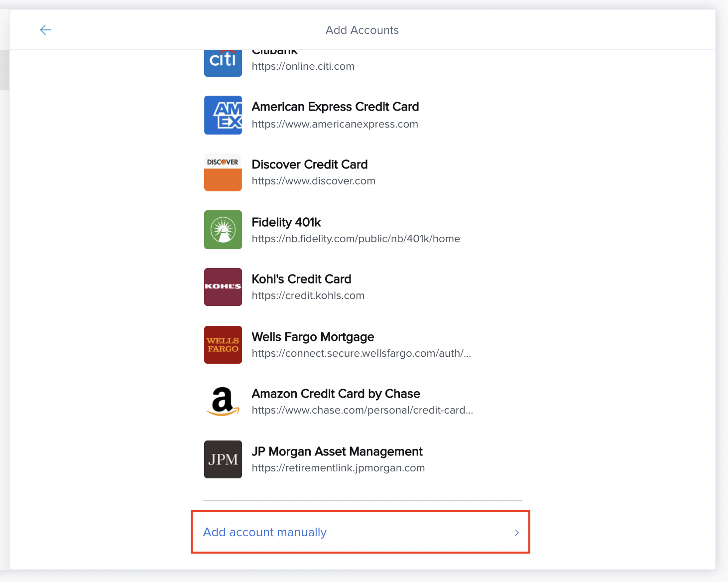Select Amazon Credit Card by Chase

336,394
